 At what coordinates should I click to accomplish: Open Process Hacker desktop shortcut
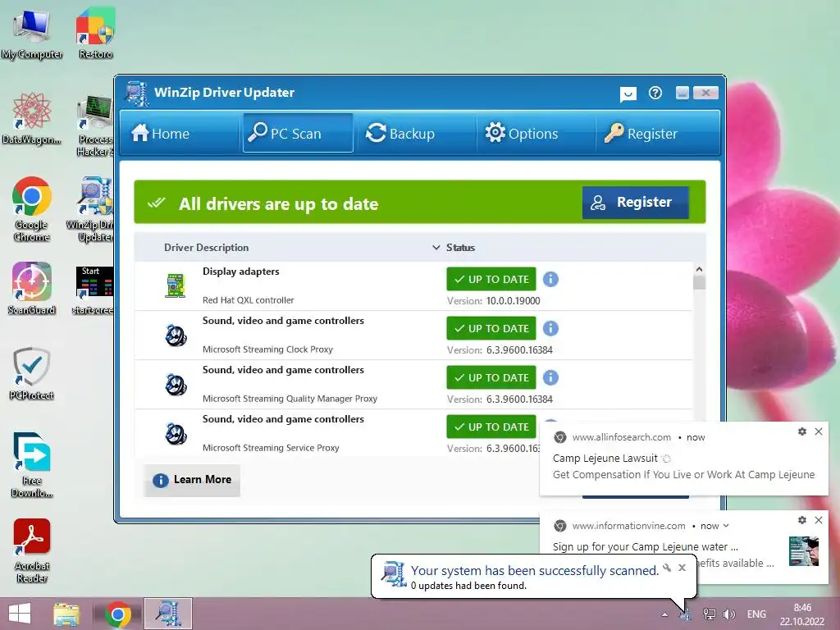tap(95, 126)
